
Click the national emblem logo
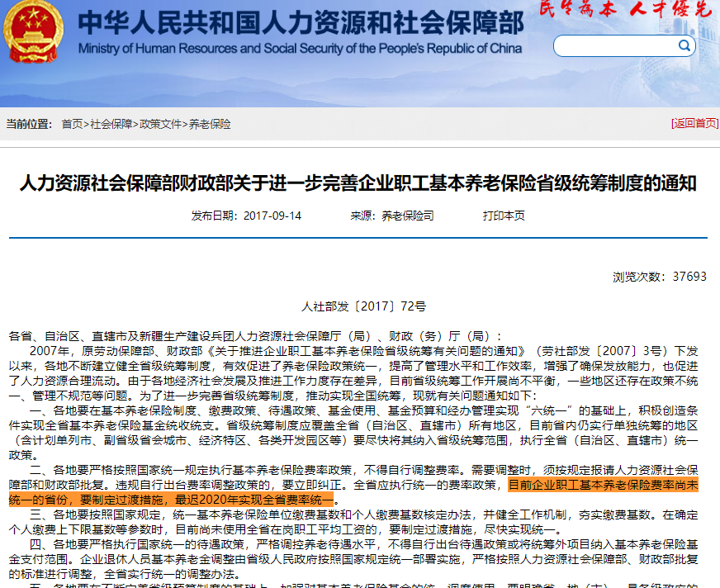(x=33, y=31)
